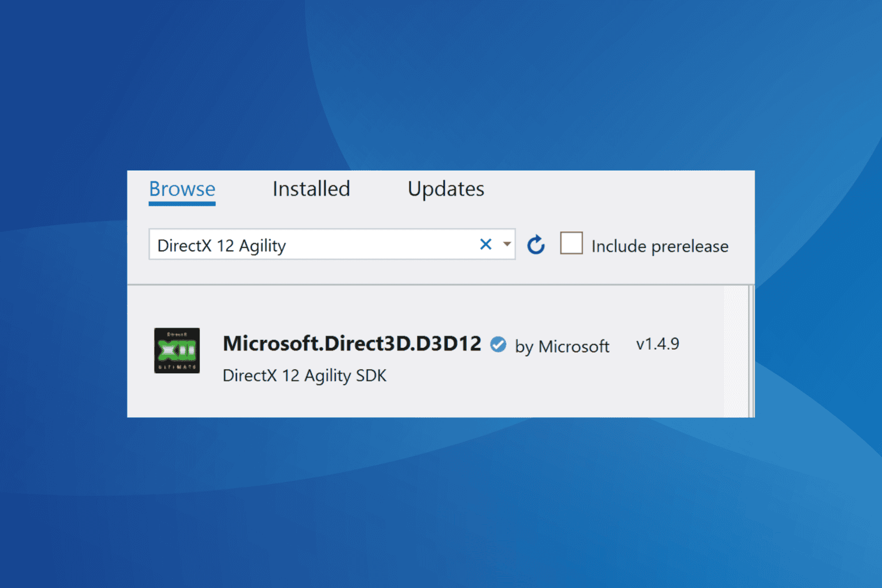Screen dimensions: 882x588
Task: Select the v1.4.9 version label
Action: pos(658,344)
